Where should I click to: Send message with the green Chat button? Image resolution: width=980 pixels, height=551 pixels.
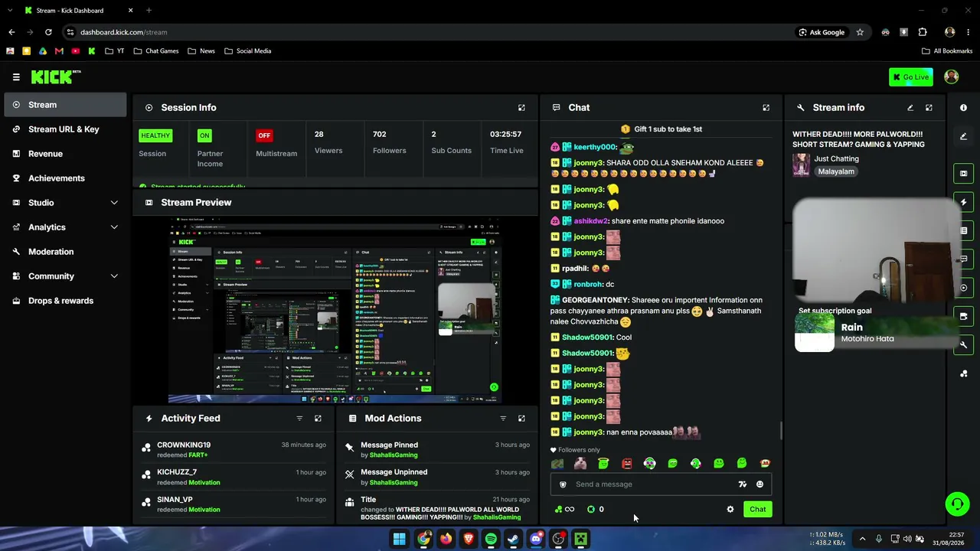point(757,510)
